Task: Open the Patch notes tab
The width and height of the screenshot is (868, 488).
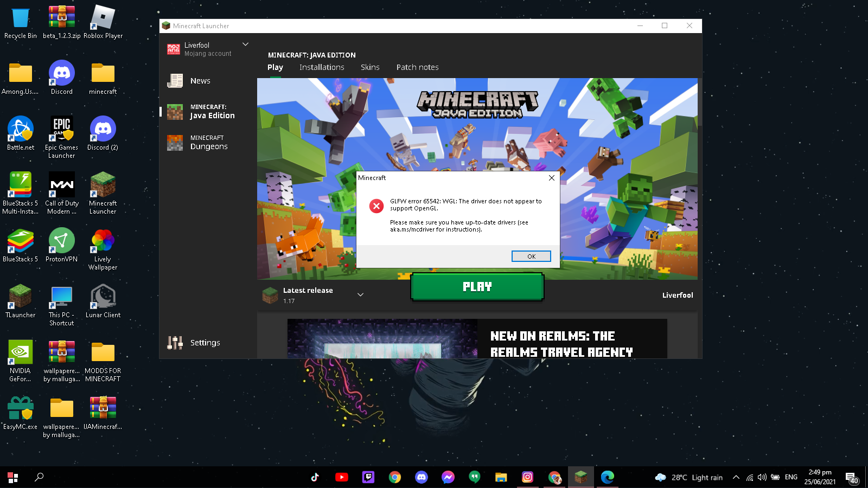Action: [x=417, y=67]
